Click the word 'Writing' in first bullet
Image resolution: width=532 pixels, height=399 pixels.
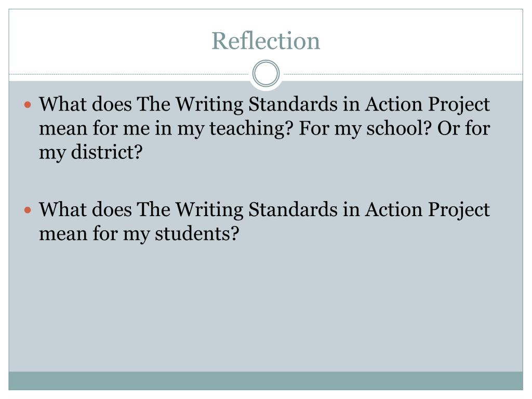pos(209,104)
